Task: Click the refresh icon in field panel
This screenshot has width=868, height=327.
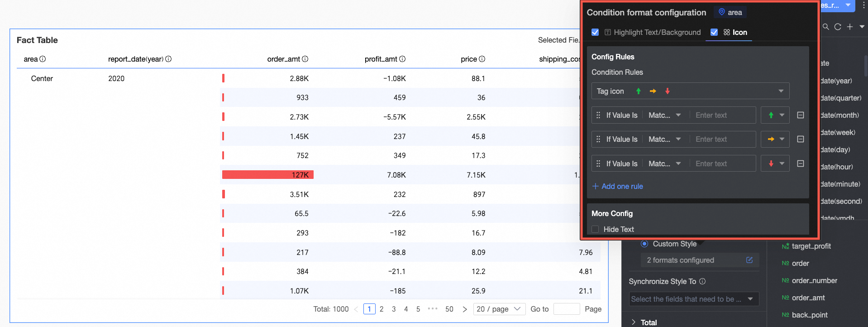Action: point(838,27)
